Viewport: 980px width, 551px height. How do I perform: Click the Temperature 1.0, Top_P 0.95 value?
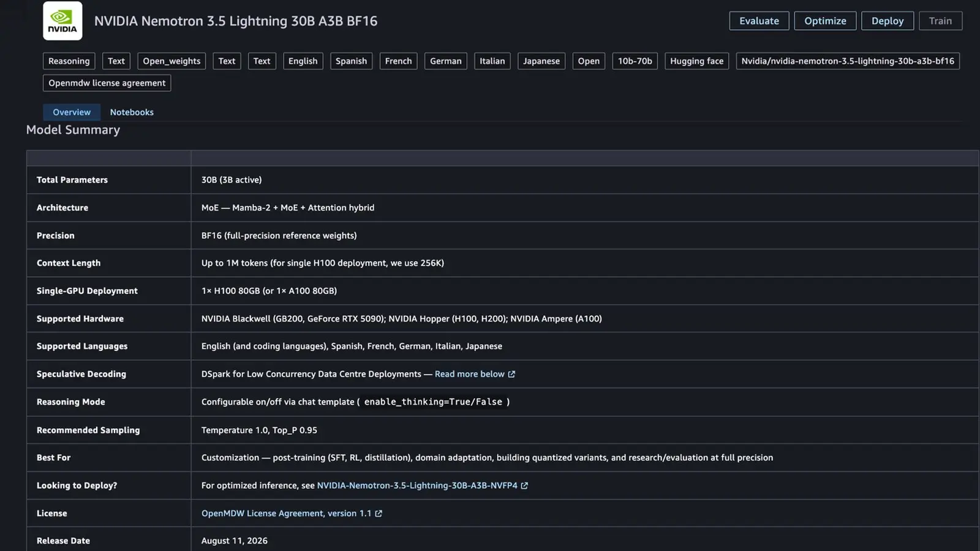click(x=259, y=430)
